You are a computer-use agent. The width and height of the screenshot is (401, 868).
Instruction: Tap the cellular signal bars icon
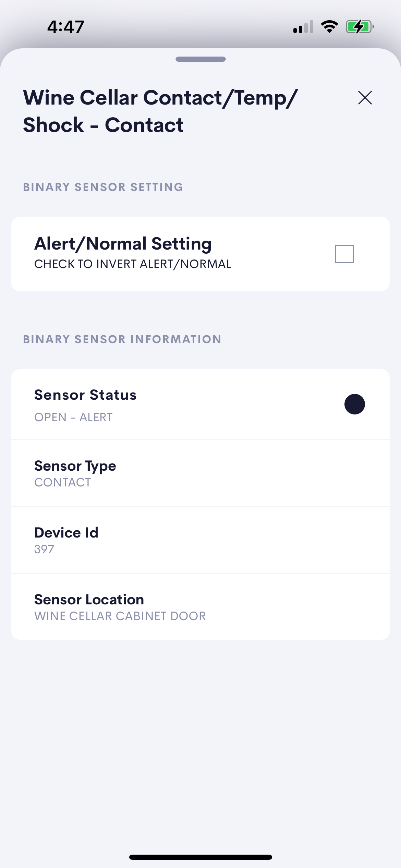click(303, 27)
